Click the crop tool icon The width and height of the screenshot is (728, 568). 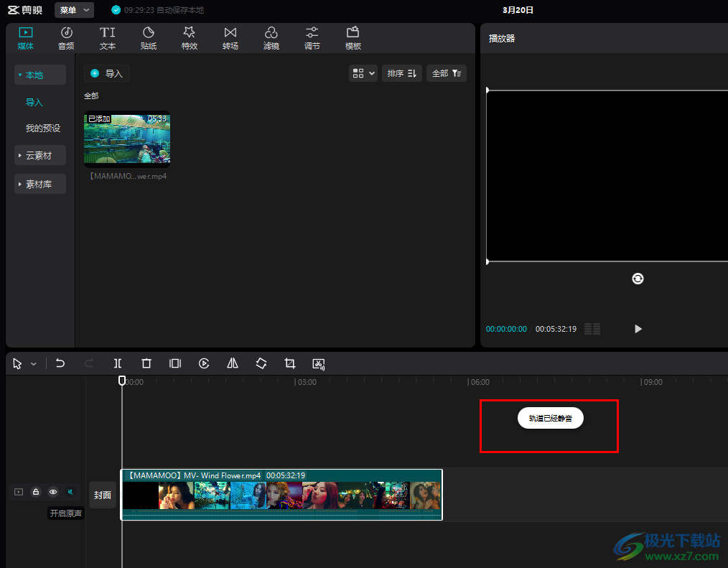pyautogui.click(x=290, y=363)
